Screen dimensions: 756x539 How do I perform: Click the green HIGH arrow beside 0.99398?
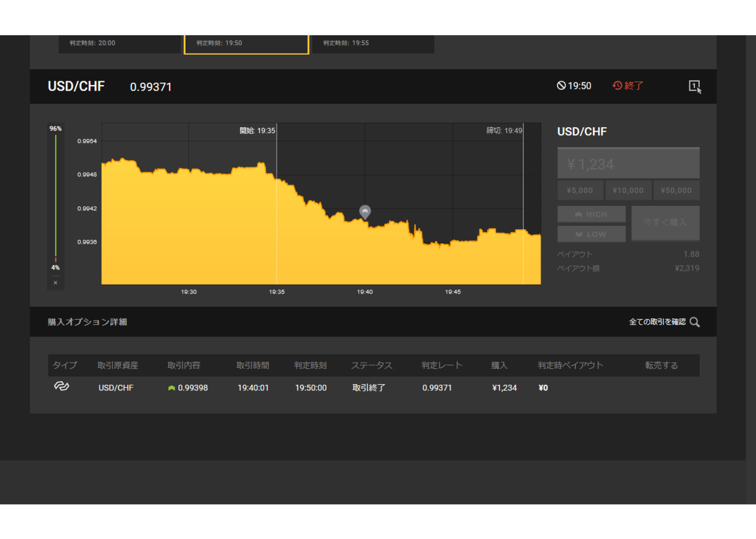click(x=171, y=388)
